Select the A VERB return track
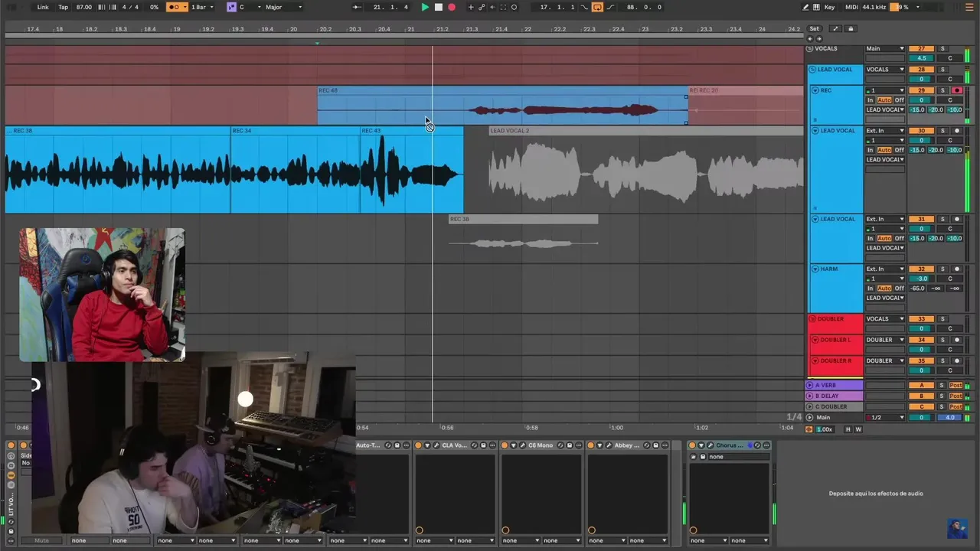Viewport: 980px width, 551px height. (x=835, y=385)
